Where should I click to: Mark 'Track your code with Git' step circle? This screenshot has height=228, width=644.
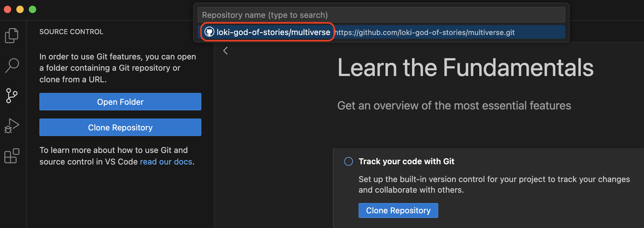coord(348,161)
